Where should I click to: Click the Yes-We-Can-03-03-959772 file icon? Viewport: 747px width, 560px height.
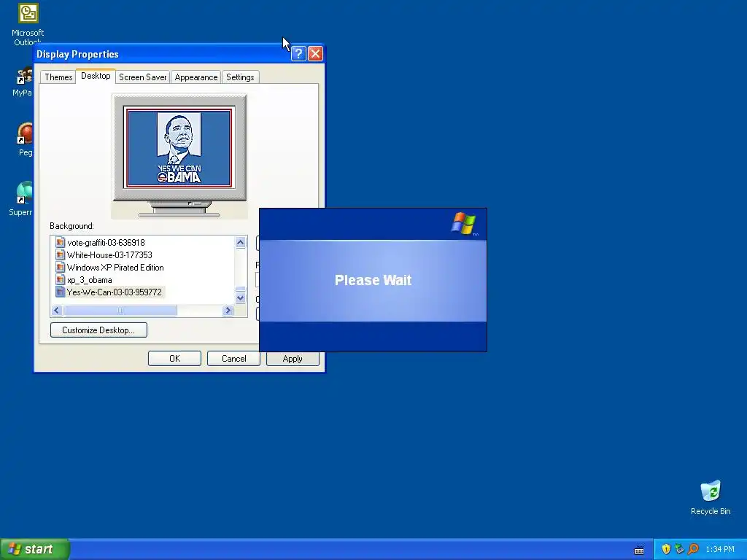point(60,292)
